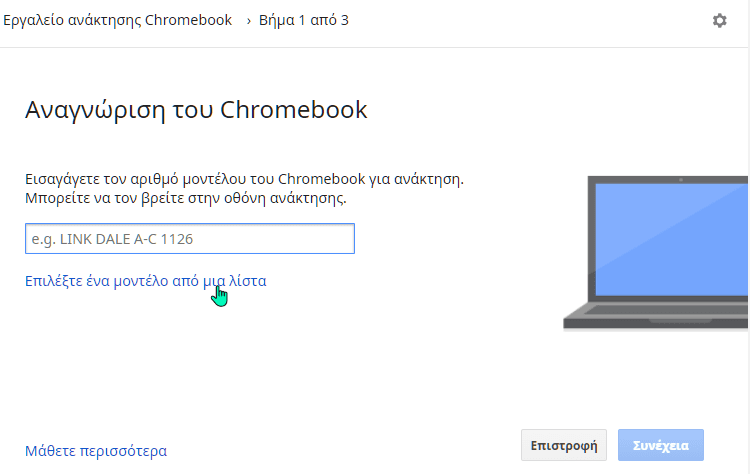Click the trackpad notch on the laptop illustration
This screenshot has width=750, height=474.
coord(680,320)
